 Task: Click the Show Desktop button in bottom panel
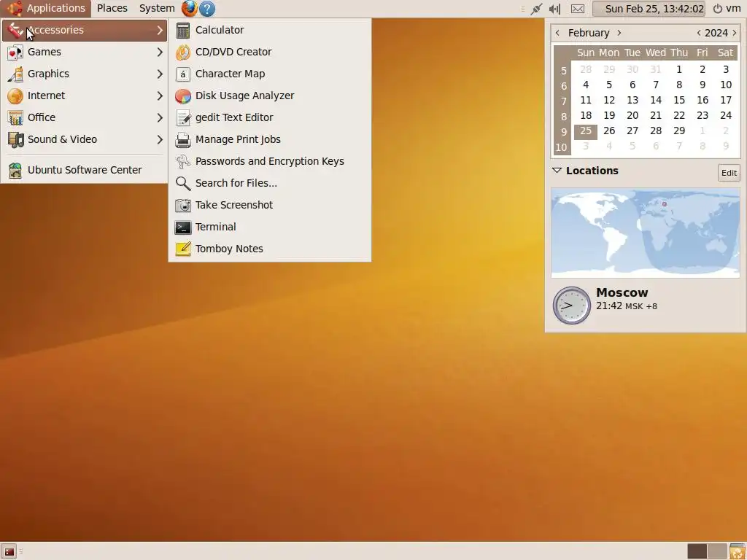(9, 552)
